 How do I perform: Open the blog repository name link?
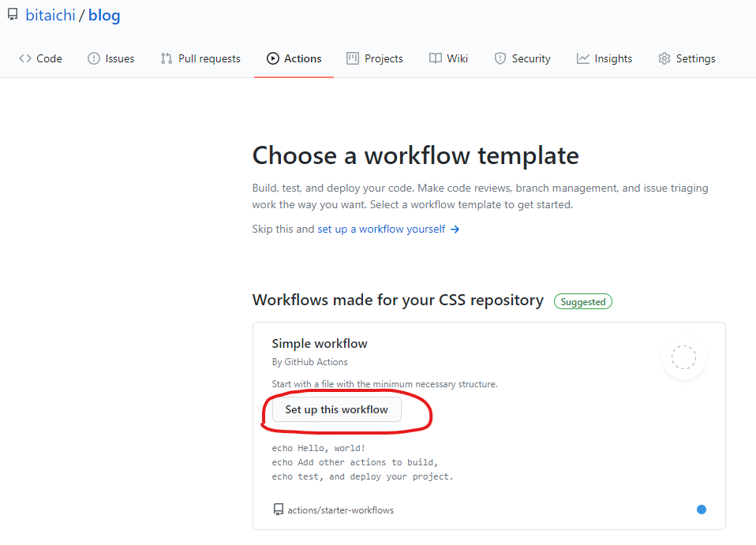pyautogui.click(x=104, y=16)
